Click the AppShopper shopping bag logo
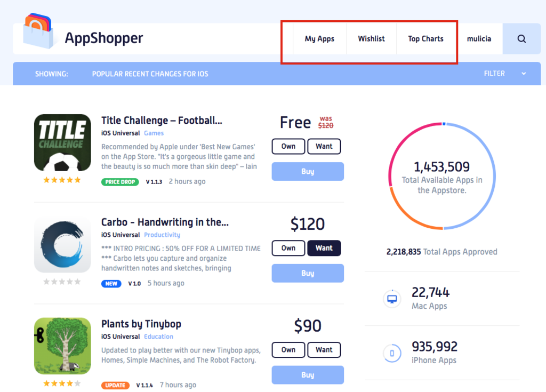The height and width of the screenshot is (392, 546). point(38,30)
